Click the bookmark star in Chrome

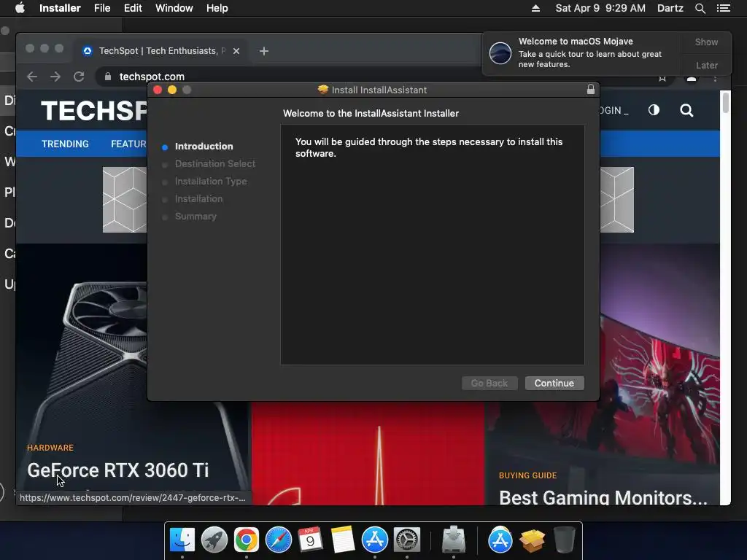tap(662, 78)
